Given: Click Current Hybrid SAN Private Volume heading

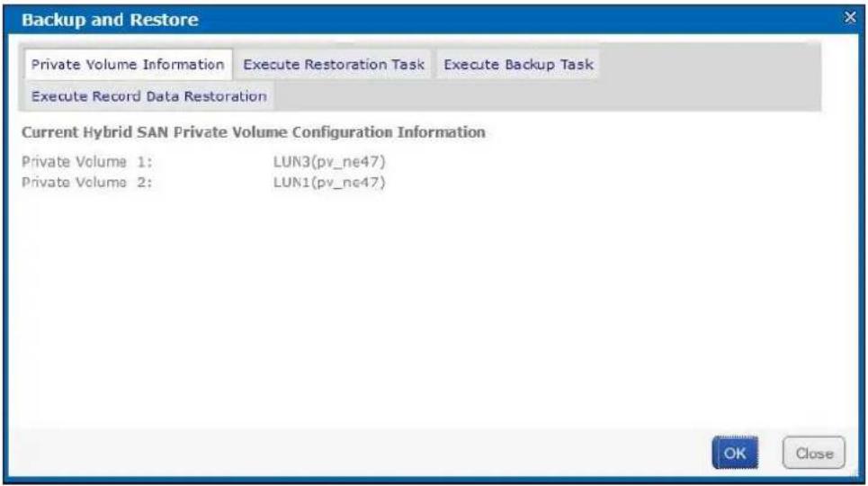Looking at the screenshot, I should 254,132.
